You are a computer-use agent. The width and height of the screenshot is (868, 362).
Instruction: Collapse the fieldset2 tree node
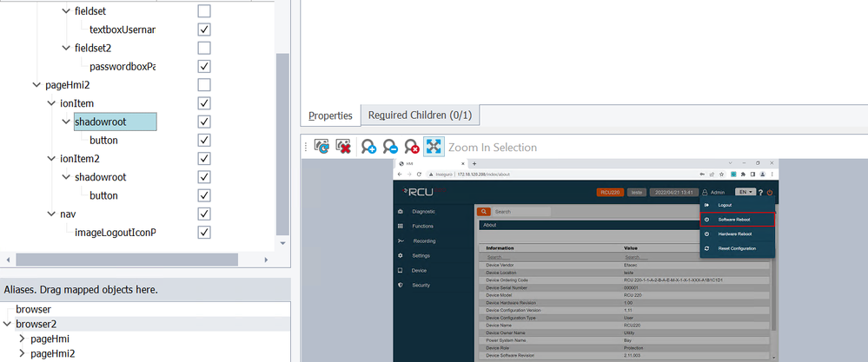pyautogui.click(x=66, y=48)
